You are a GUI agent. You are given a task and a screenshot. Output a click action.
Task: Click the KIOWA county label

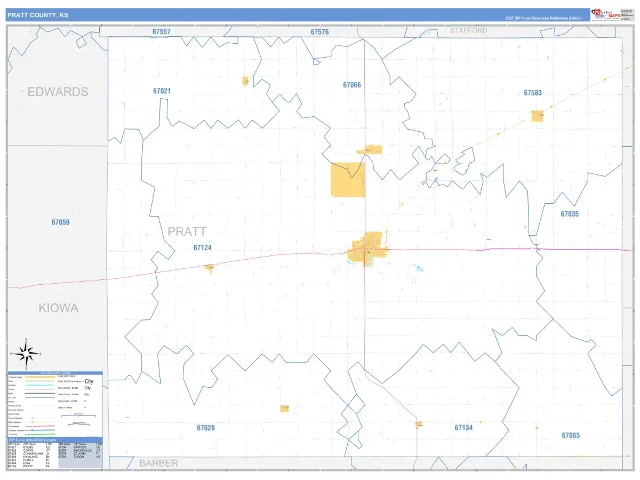click(x=58, y=308)
